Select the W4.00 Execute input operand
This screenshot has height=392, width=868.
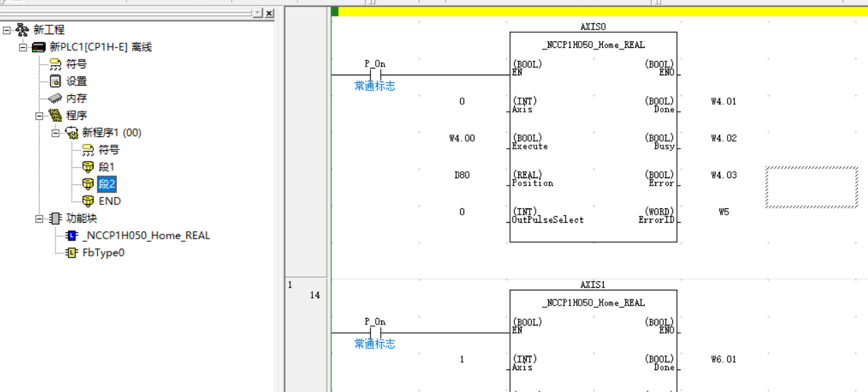pos(462,138)
